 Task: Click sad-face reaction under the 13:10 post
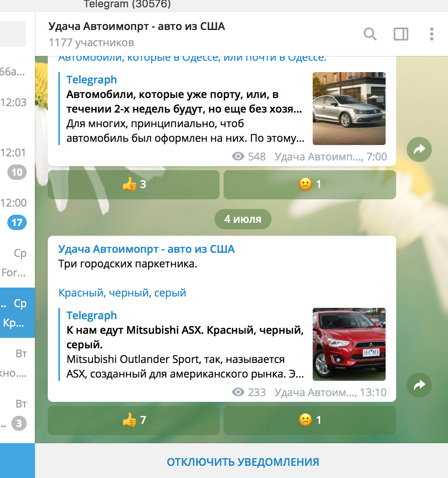coord(309,420)
